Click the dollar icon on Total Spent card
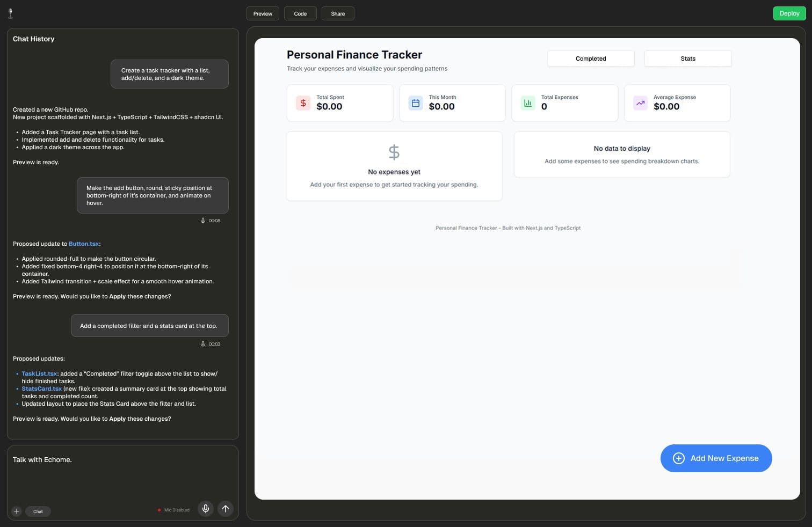Screen dimensions: 812x527 303,103
